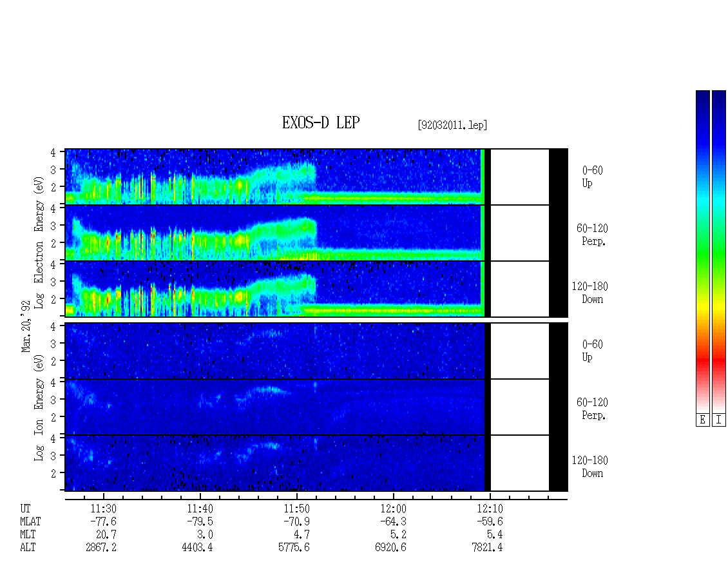Viewport: 728px width, 564px height.
Task: Click the ALT value 4403.4
Action: 198,548
